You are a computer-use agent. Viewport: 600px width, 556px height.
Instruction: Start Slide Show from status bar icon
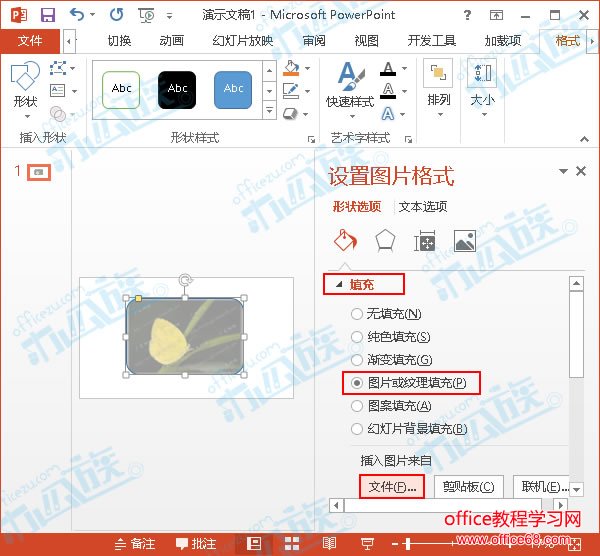(367, 544)
